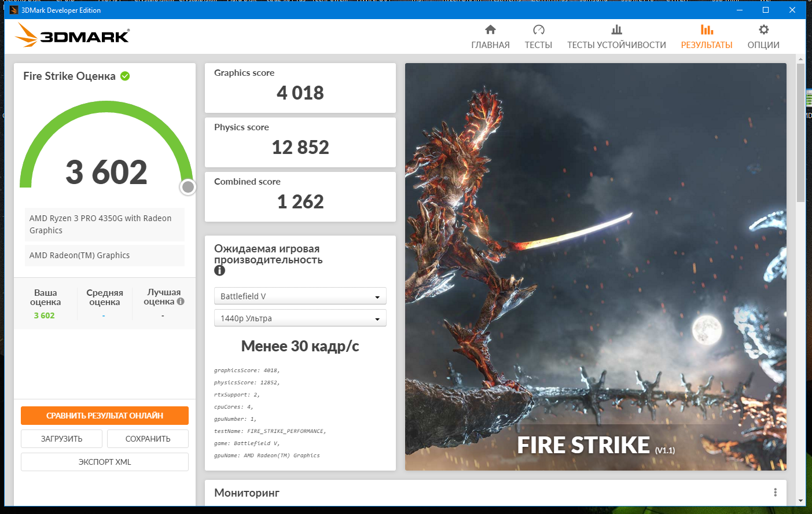Click the Менее 30 кадр/с text
Screen dimensions: 812x514
(300, 346)
